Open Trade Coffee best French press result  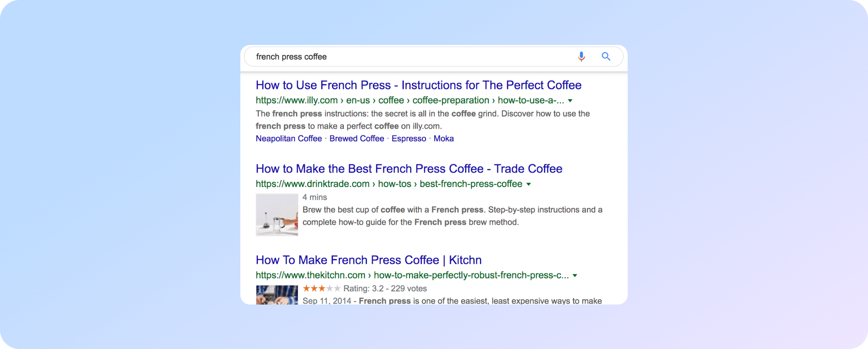click(409, 169)
